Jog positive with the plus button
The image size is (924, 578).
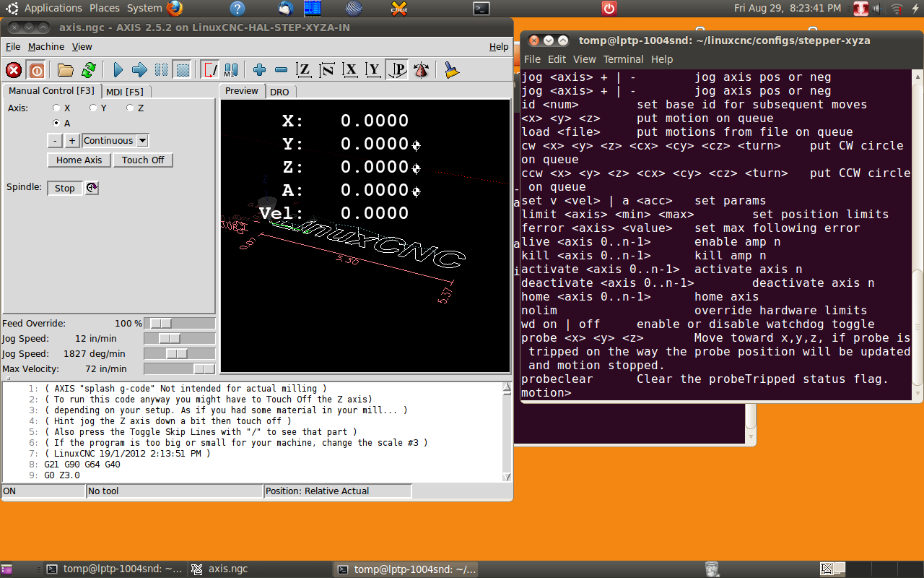[72, 141]
